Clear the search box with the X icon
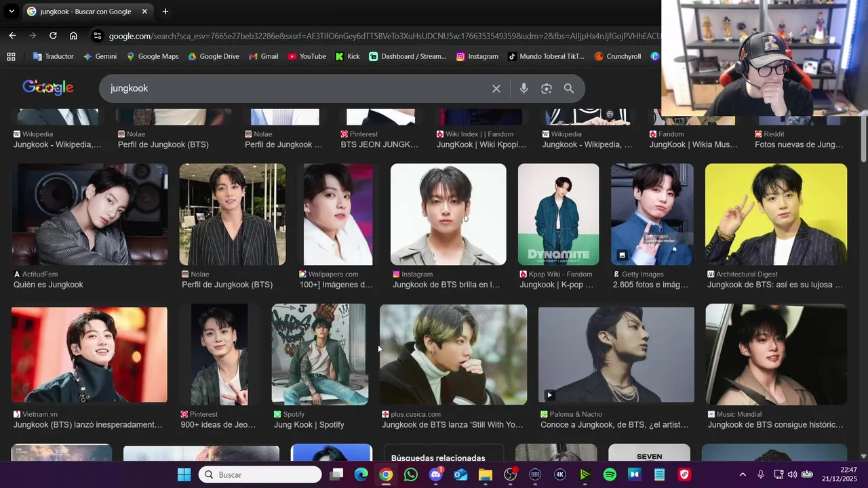868x488 pixels. pos(496,89)
